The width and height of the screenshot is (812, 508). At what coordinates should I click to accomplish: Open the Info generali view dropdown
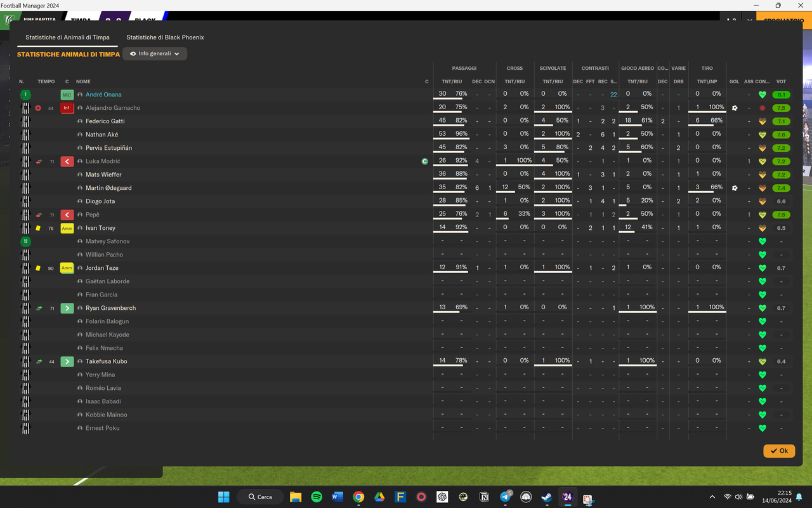click(x=155, y=54)
